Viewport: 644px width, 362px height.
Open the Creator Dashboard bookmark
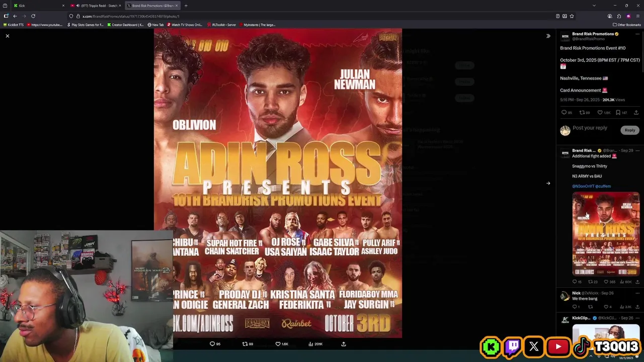coord(125,25)
